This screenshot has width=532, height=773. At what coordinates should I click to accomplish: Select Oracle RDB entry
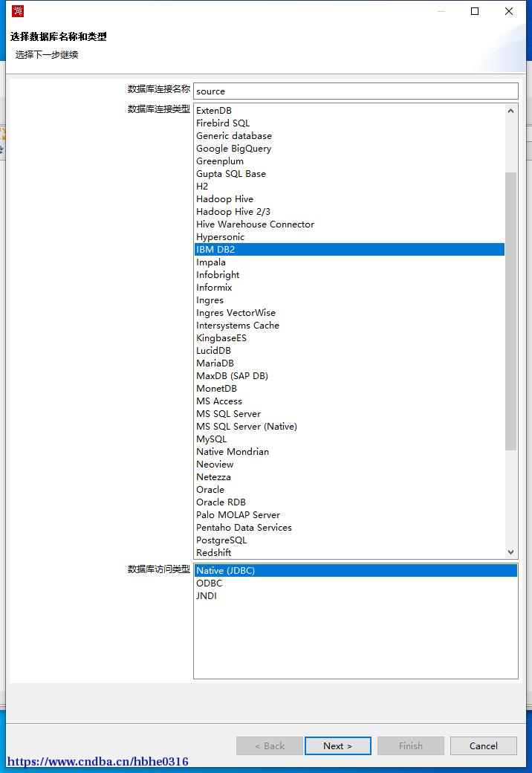click(350, 502)
